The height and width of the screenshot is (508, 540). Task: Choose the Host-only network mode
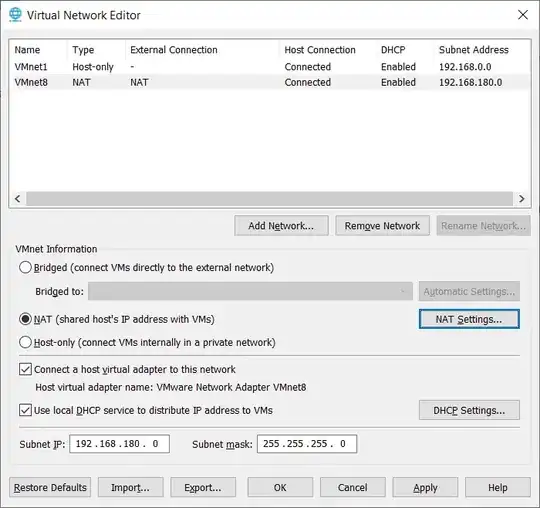[x=25, y=342]
